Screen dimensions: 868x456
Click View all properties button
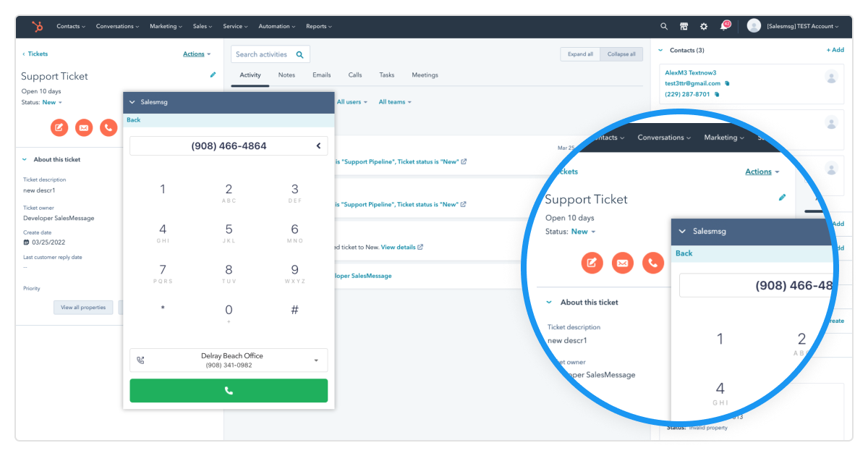pos(83,308)
